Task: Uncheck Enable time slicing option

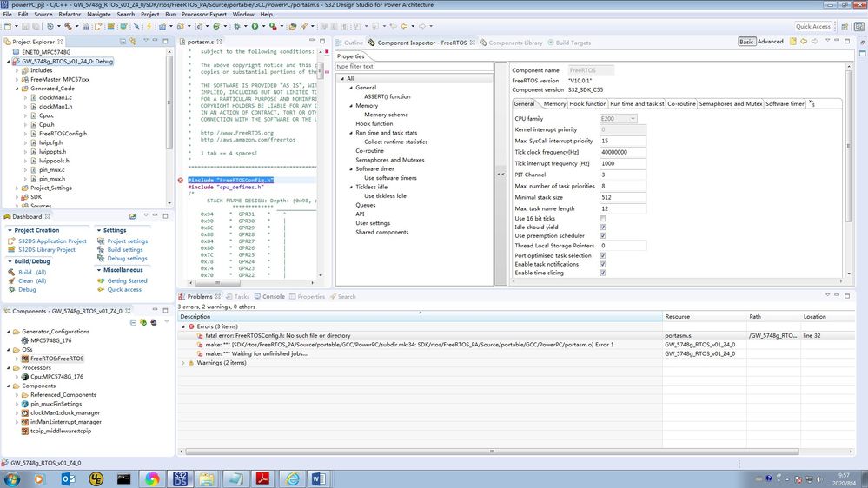Action: click(x=603, y=273)
